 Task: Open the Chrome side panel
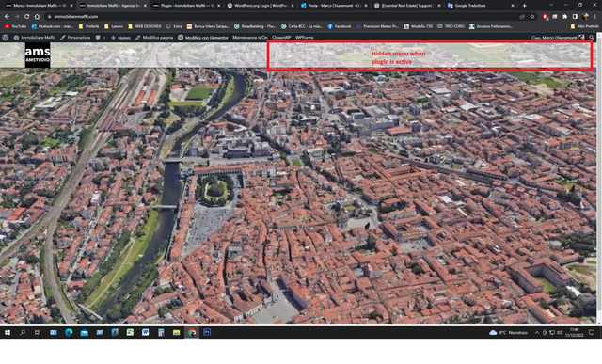click(x=575, y=17)
